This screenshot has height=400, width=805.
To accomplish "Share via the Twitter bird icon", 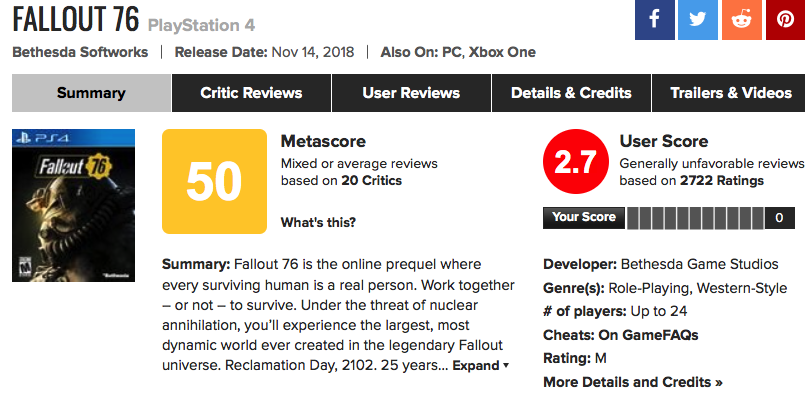I will (x=698, y=20).
